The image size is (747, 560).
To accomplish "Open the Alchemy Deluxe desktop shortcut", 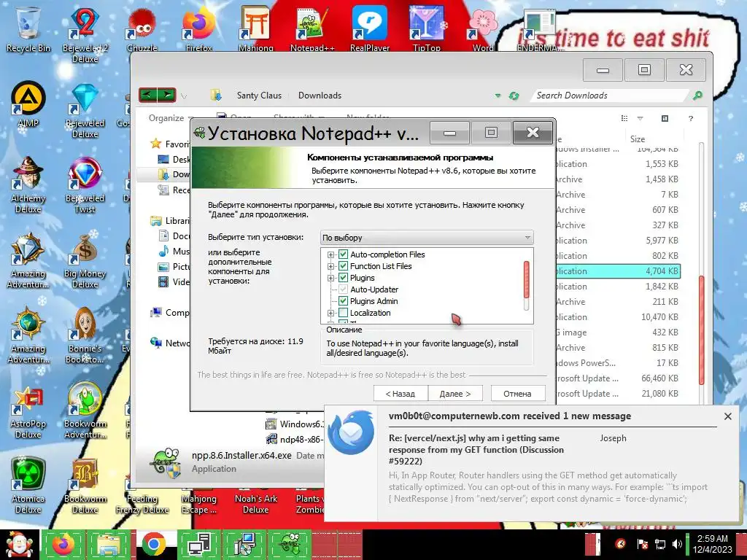I will coord(28,184).
